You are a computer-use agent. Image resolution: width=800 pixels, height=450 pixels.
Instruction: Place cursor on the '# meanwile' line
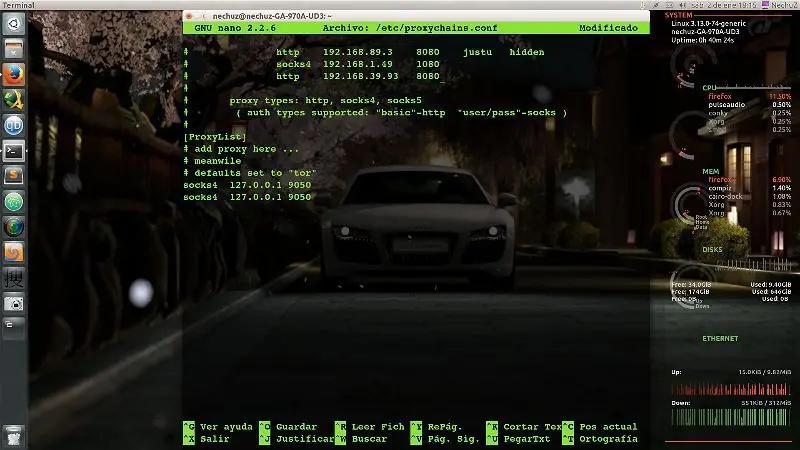tap(212, 161)
